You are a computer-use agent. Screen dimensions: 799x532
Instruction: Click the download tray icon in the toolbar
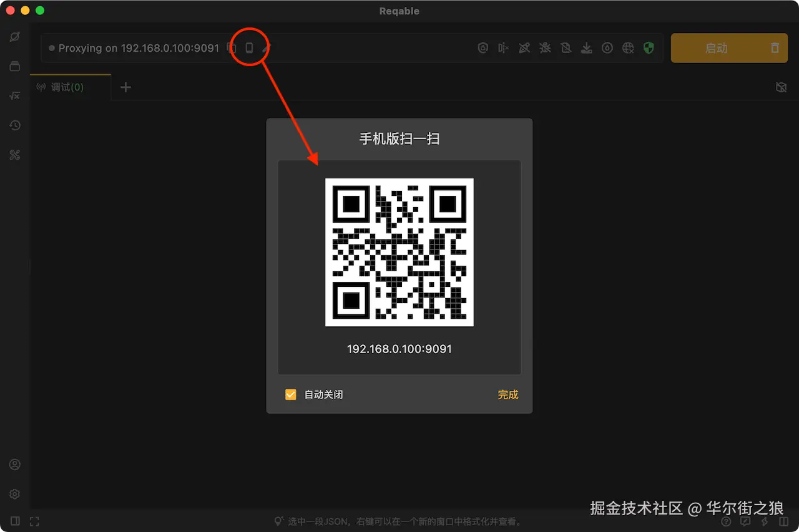coord(586,48)
